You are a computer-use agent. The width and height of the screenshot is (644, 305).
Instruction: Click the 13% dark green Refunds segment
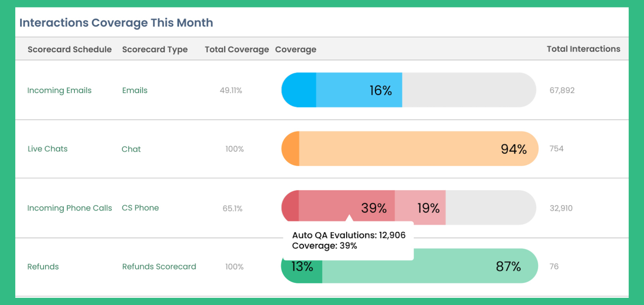point(301,266)
